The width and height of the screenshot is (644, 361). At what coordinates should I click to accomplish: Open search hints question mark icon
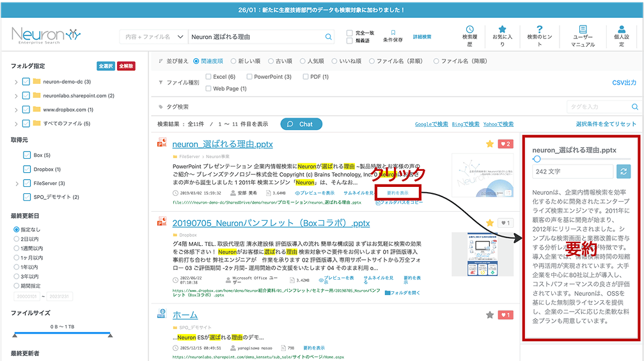coord(539,29)
